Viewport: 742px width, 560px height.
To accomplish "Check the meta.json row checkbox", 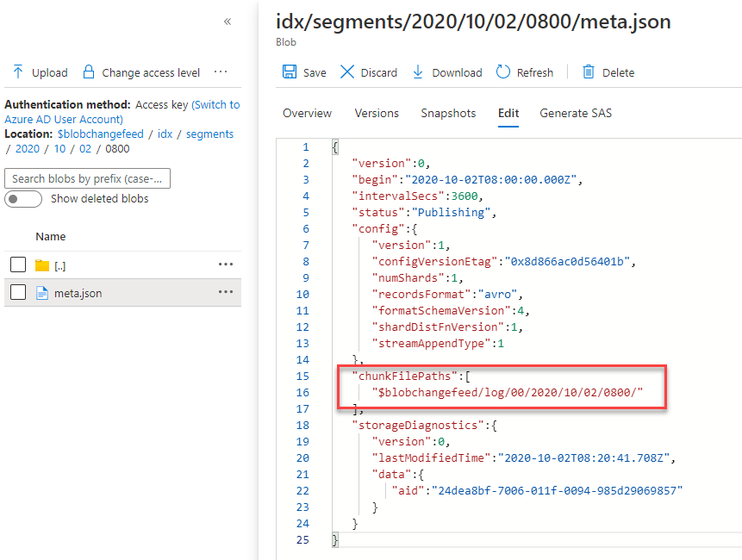I will pos(18,293).
